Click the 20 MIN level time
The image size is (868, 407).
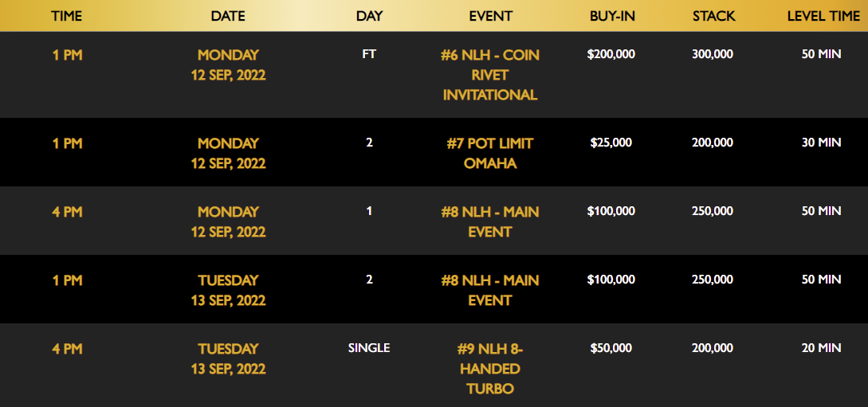822,348
